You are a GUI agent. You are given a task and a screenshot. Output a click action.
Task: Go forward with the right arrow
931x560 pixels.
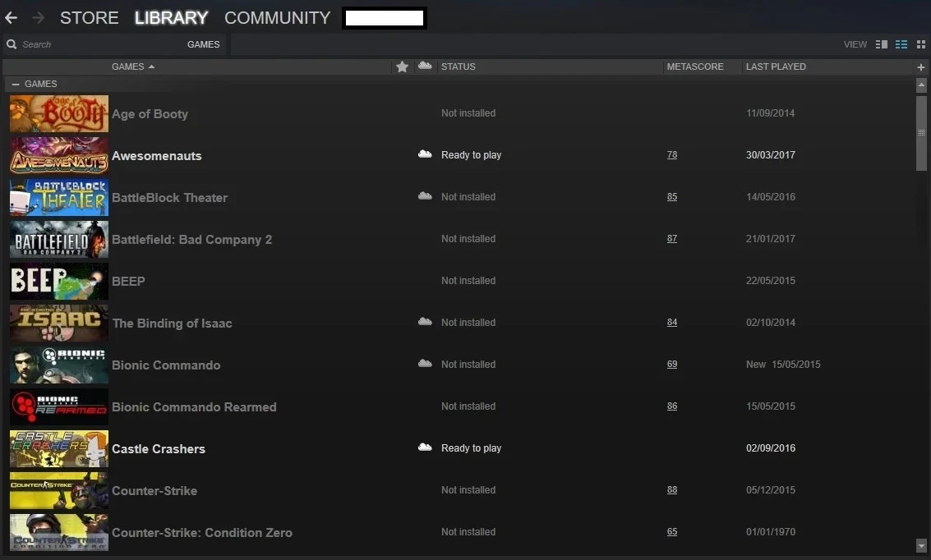click(38, 18)
